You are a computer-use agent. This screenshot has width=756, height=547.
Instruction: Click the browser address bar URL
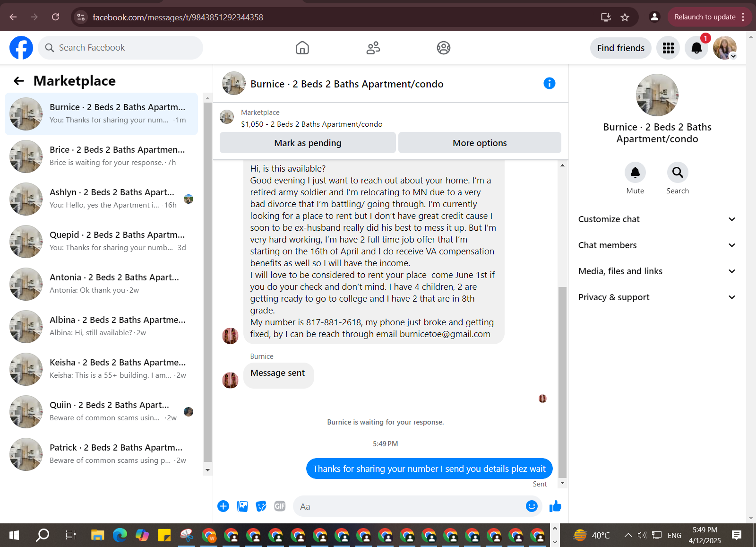tap(178, 17)
